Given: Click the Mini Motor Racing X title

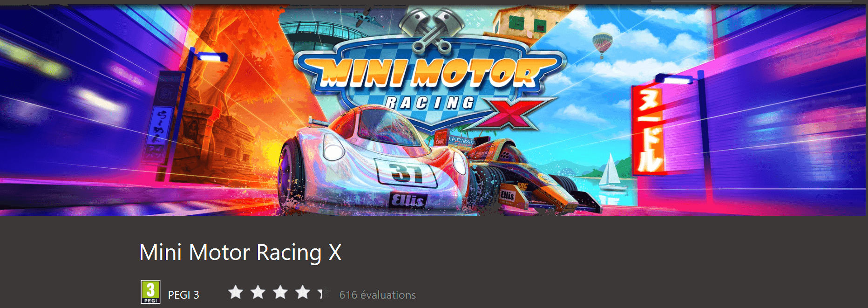Looking at the screenshot, I should pos(240,253).
